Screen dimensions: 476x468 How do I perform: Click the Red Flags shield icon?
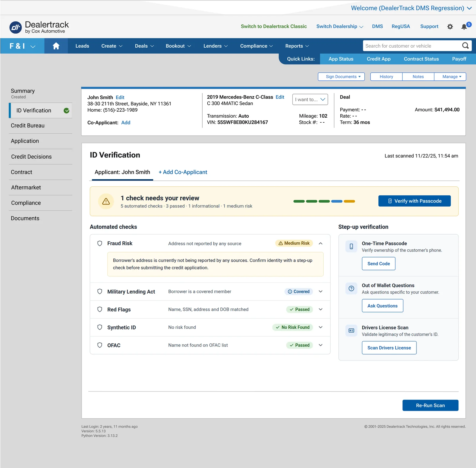[100, 309]
